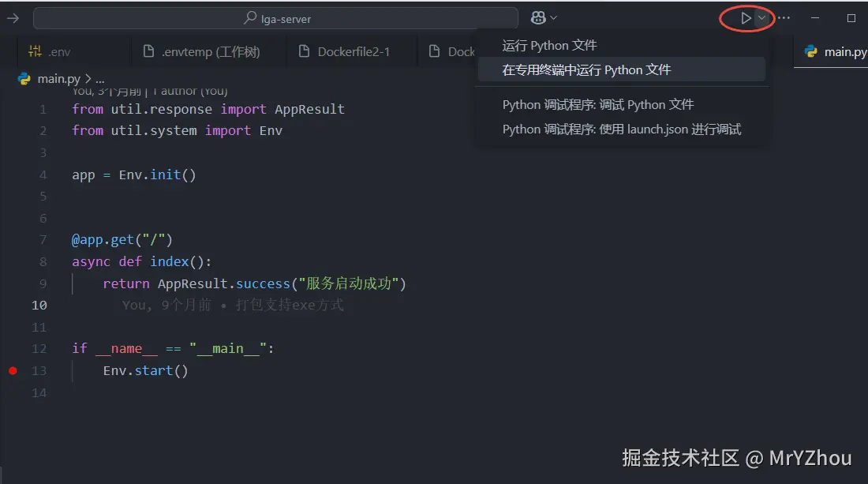
Task: Click the author blame text above line 1
Action: click(150, 91)
